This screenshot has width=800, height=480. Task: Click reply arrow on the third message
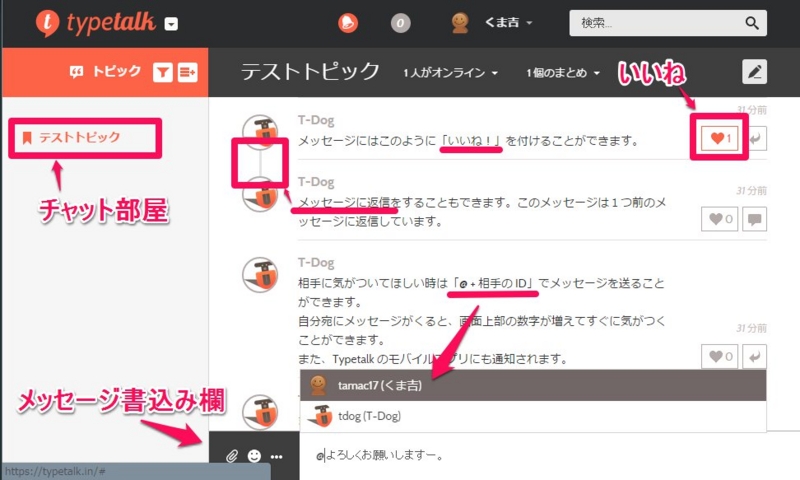tap(755, 356)
